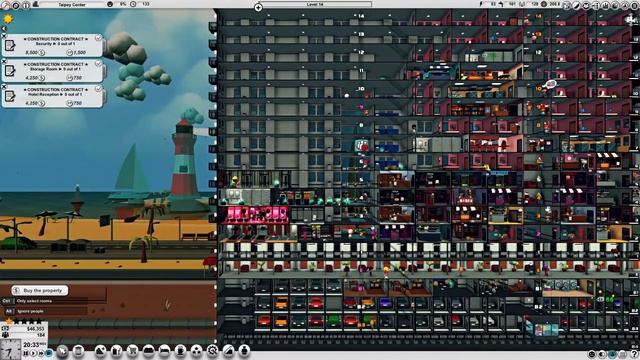640x360 pixels.
Task: Open the third overlay icon top-right
Action: click(x=586, y=5)
